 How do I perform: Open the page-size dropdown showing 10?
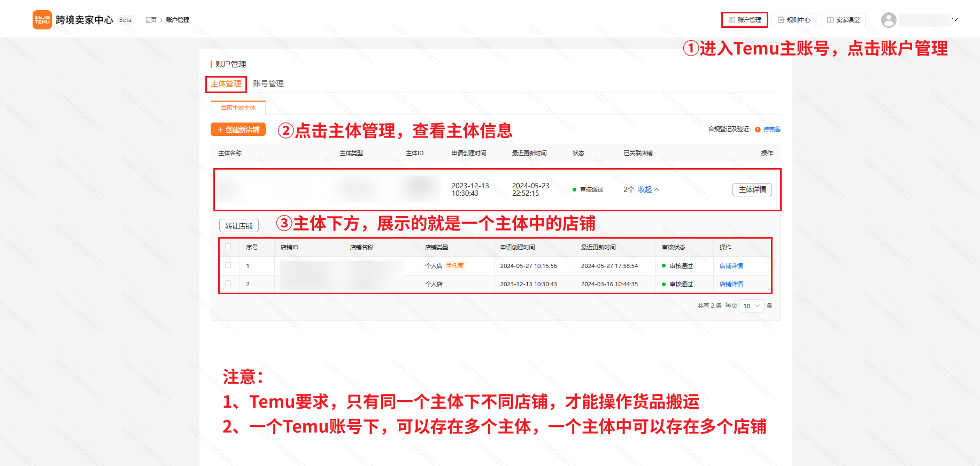751,306
